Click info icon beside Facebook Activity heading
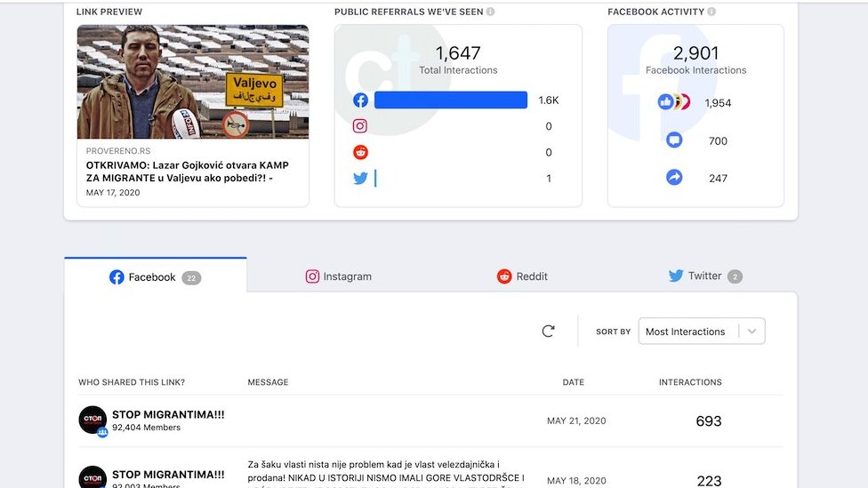 pos(711,12)
